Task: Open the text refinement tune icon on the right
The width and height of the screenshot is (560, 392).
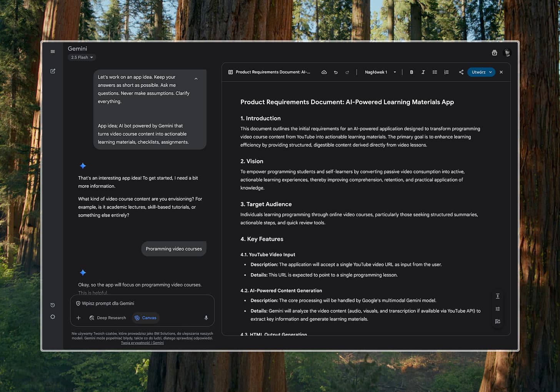Action: point(497,309)
